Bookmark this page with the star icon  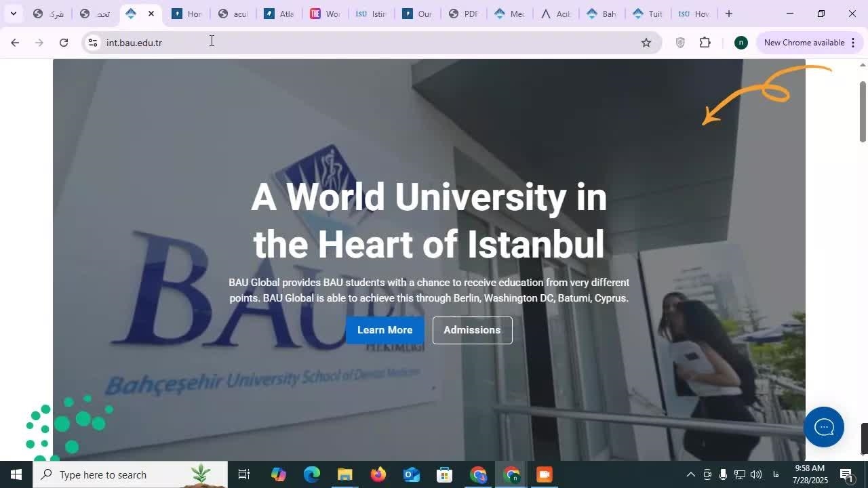(x=646, y=43)
